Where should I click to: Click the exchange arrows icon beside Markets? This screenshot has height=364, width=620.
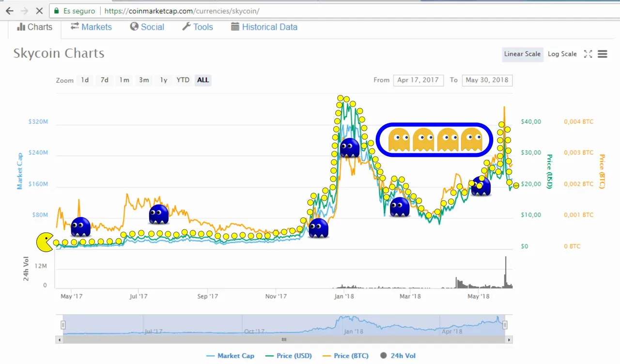click(x=75, y=27)
